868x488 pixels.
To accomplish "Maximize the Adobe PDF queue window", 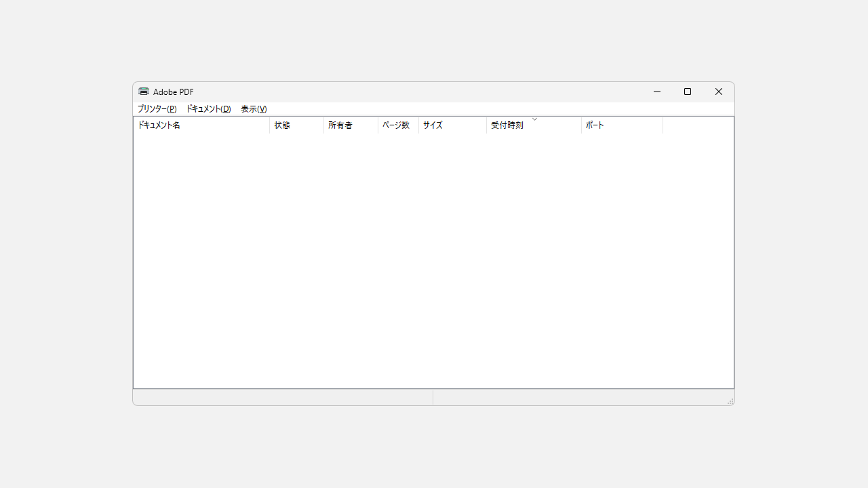I will coord(688,92).
